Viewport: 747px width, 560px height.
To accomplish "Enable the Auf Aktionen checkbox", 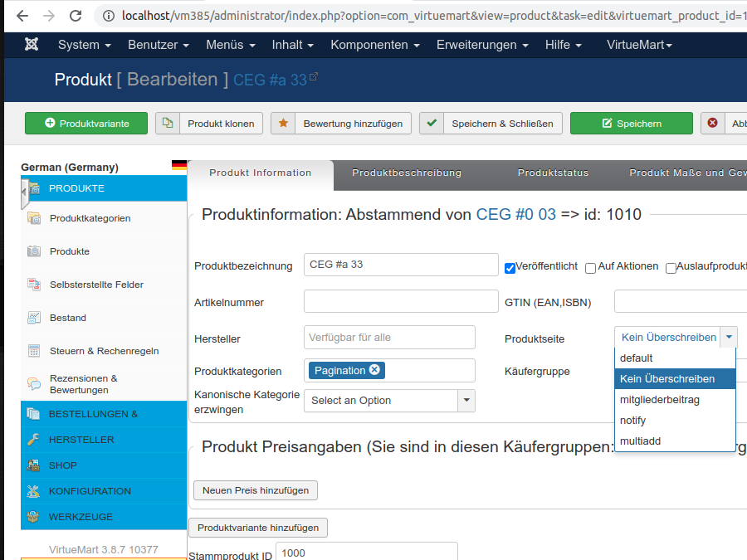I will pos(590,268).
